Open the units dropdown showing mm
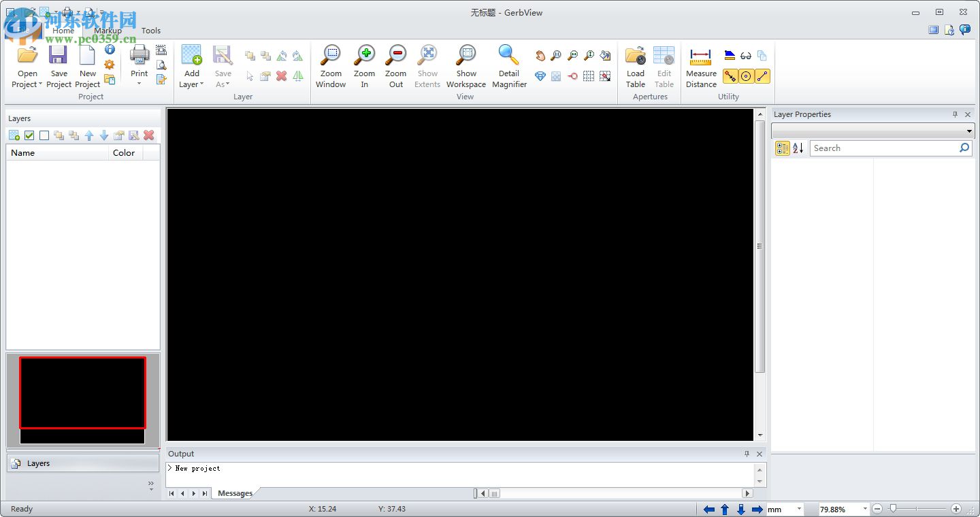This screenshot has width=980, height=517. pyautogui.click(x=799, y=509)
